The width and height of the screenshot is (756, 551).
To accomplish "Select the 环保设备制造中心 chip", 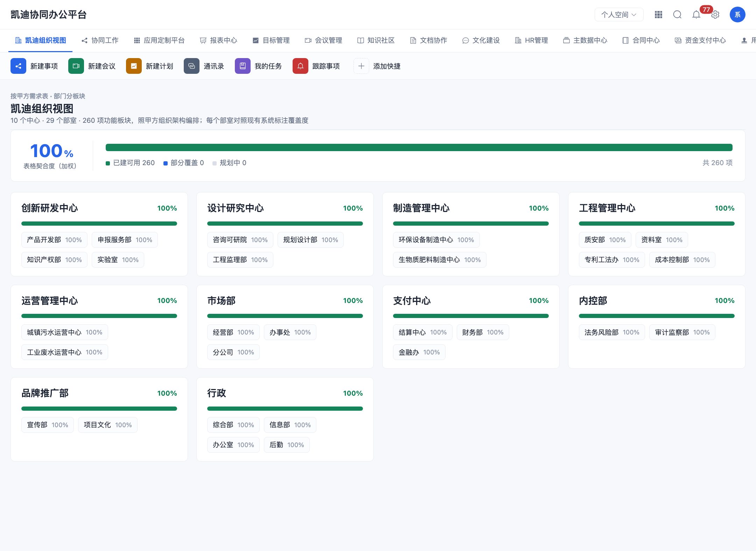I will pyautogui.click(x=436, y=240).
